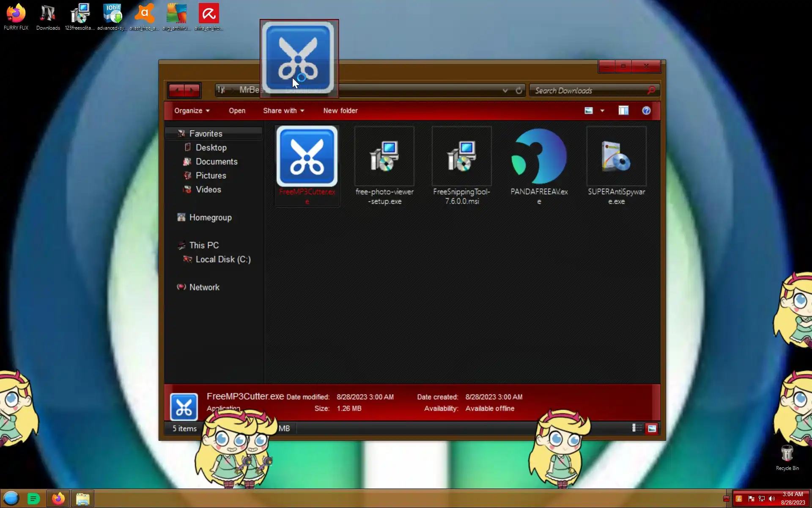The image size is (812, 508).
Task: Switch to details view in status bar
Action: pyautogui.click(x=636, y=428)
